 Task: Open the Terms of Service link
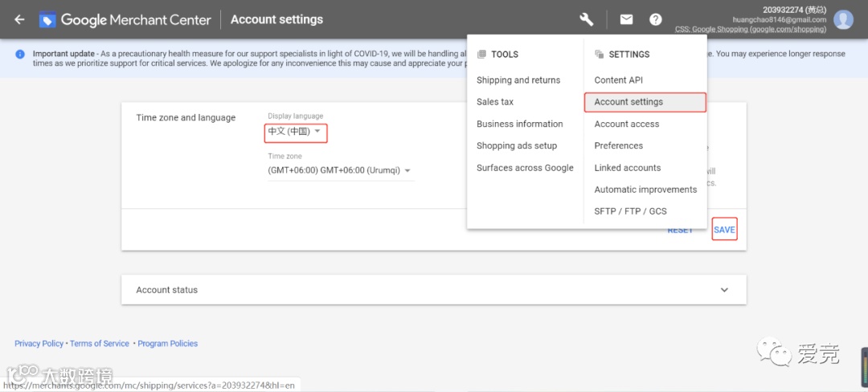(99, 343)
